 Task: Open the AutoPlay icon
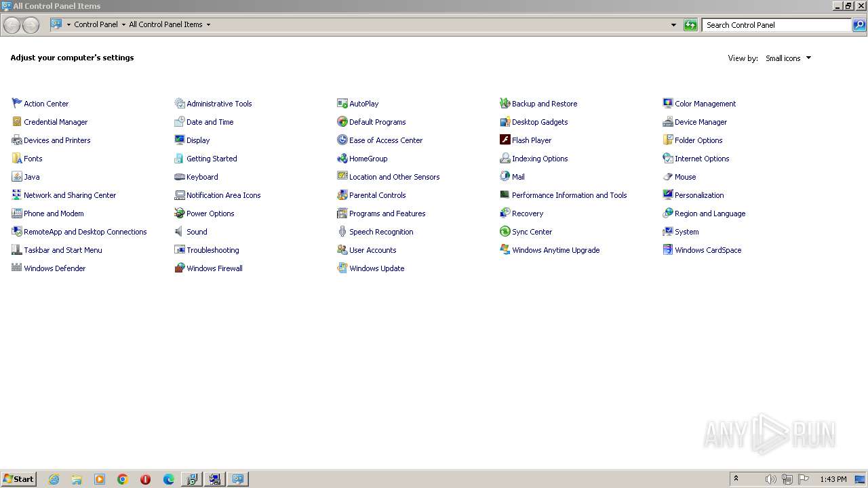[x=342, y=104]
